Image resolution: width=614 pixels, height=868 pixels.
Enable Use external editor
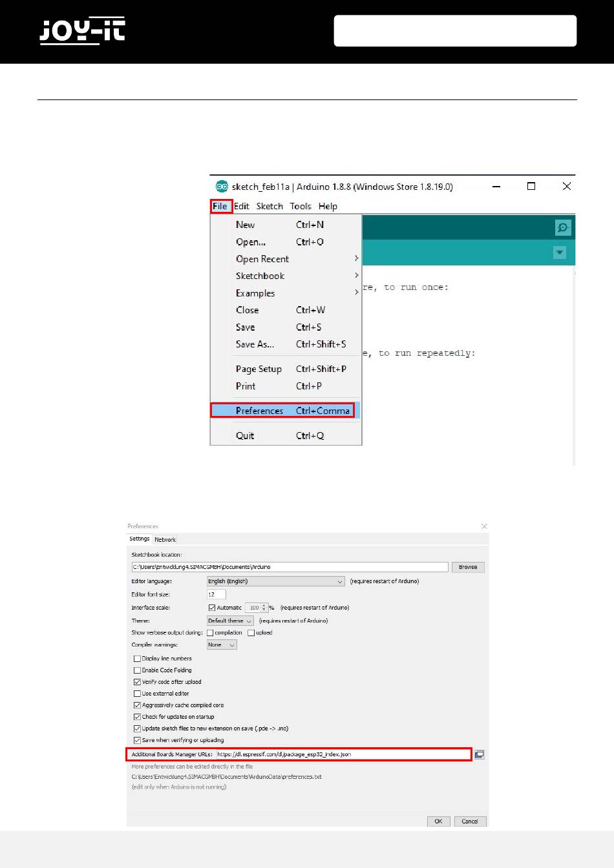click(137, 694)
